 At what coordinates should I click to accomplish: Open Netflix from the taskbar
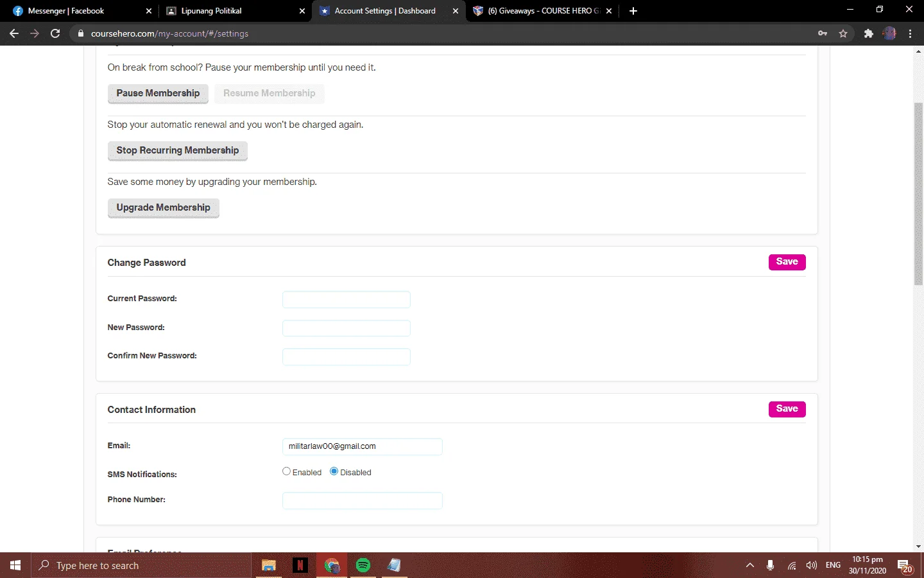300,565
